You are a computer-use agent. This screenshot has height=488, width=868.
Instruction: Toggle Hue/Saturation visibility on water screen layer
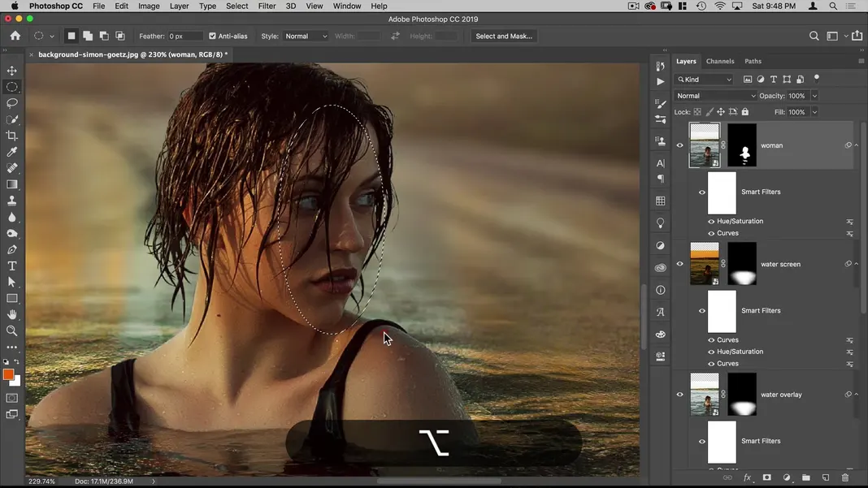pos(711,352)
